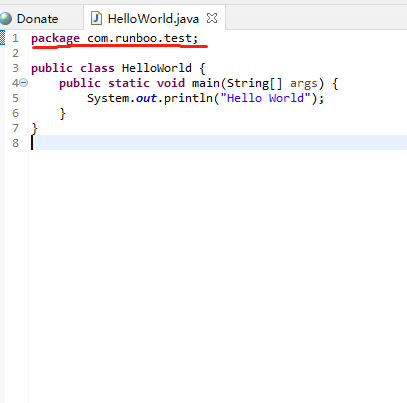Click the globe icon on Donate tab

(5, 18)
